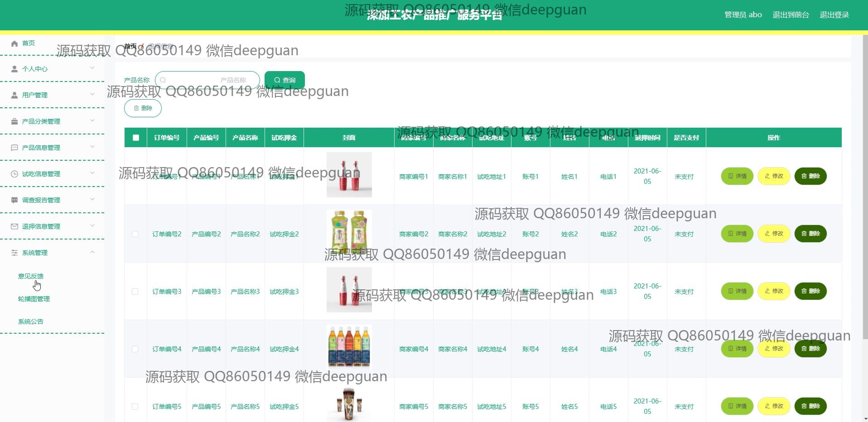Viewport: 868px width, 422px height.
Task: Click 退出登录 link in header
Action: pyautogui.click(x=834, y=15)
